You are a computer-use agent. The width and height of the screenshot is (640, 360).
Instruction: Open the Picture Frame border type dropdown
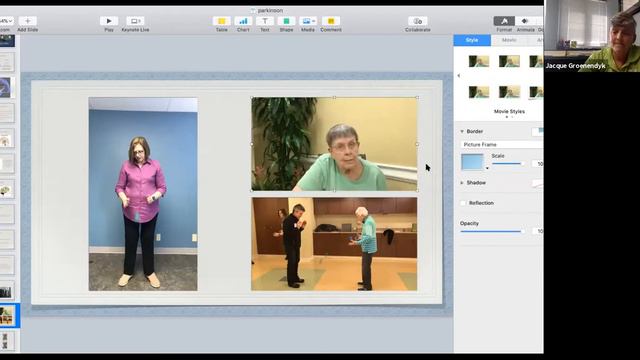coord(502,144)
